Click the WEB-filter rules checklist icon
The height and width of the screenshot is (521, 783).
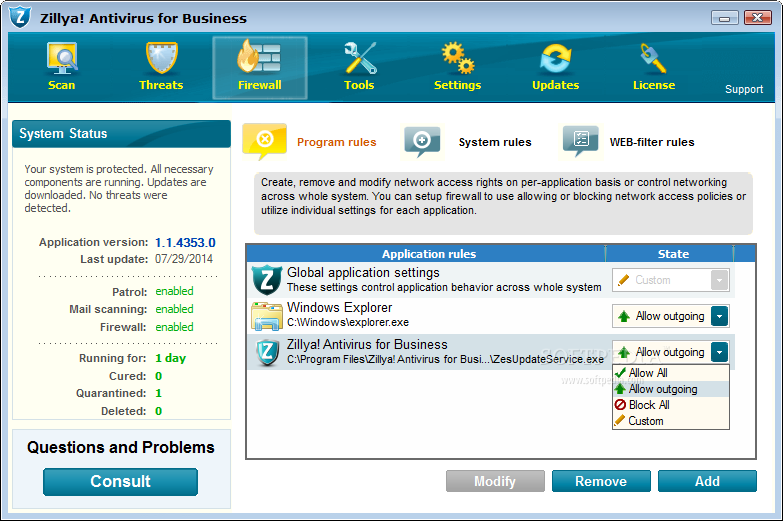pos(580,141)
